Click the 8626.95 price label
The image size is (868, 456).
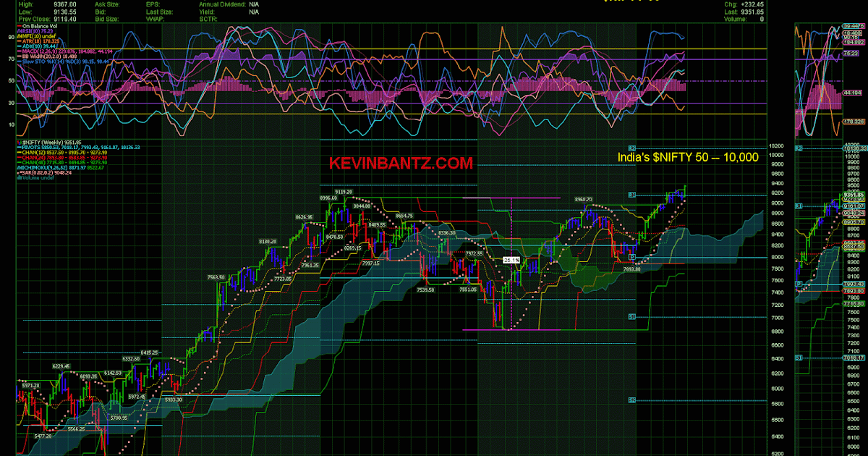pyautogui.click(x=304, y=217)
